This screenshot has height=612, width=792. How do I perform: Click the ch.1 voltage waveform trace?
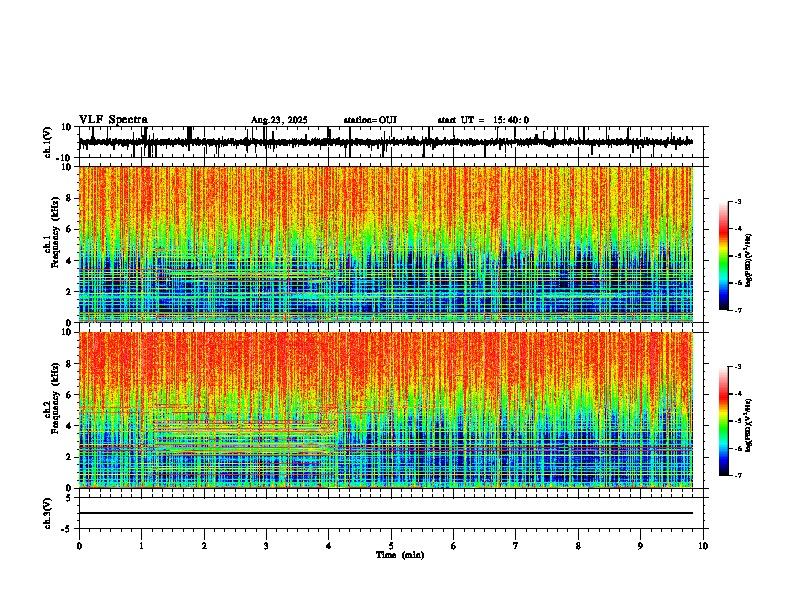point(386,142)
